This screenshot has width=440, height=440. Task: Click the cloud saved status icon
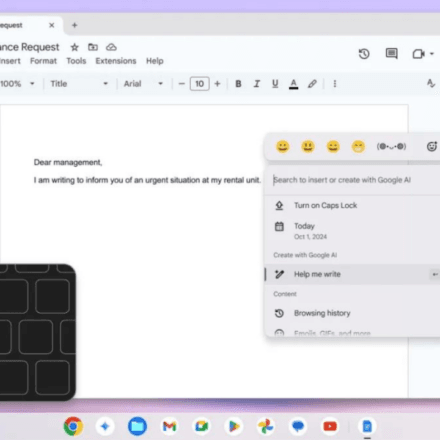(111, 47)
